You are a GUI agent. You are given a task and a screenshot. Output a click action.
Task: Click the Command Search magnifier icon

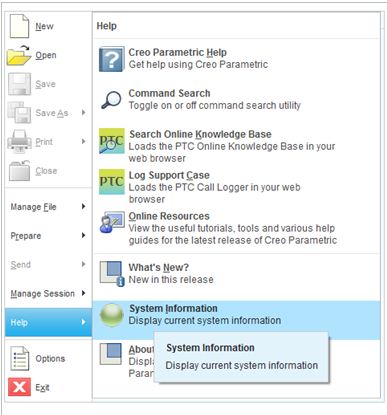point(111,100)
